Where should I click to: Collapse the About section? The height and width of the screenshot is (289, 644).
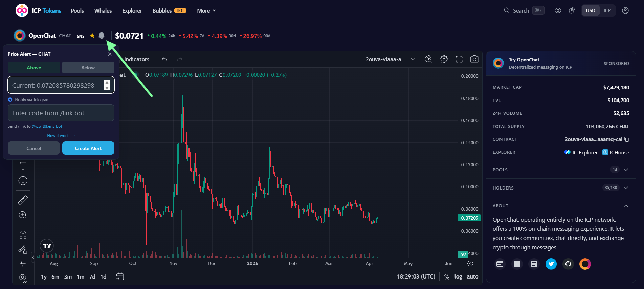click(x=561, y=206)
